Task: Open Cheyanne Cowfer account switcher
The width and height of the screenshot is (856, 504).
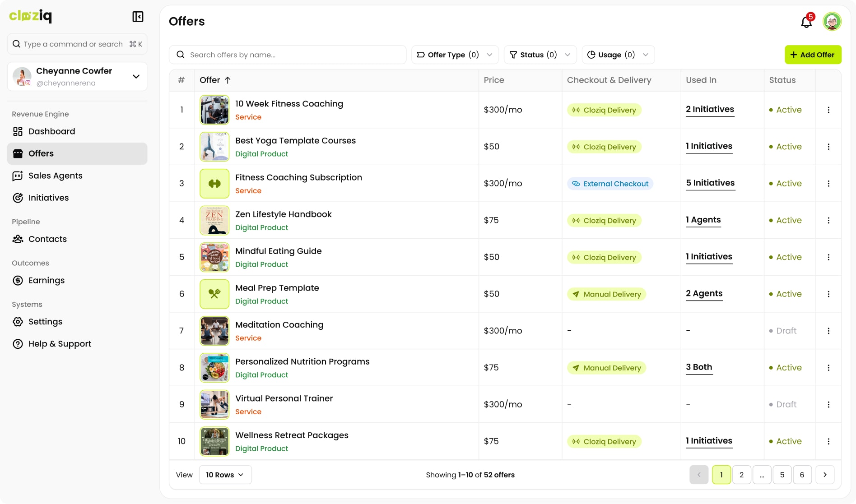Action: coord(77,77)
